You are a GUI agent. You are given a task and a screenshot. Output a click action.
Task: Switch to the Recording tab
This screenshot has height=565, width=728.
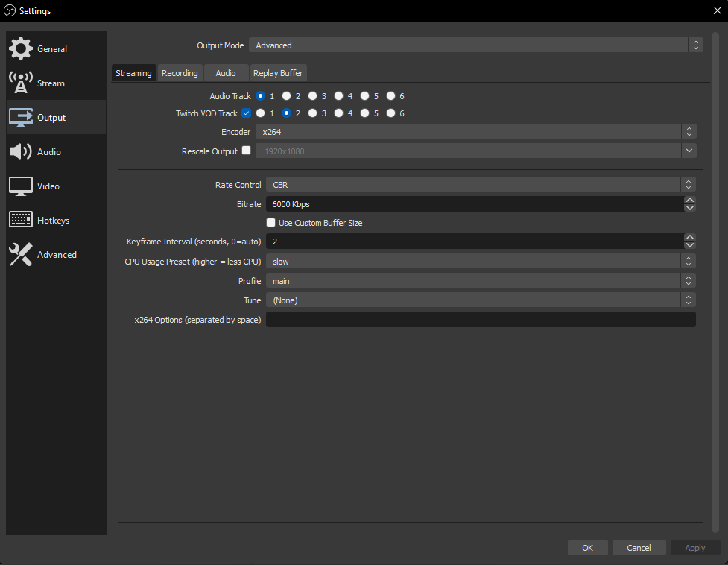[180, 73]
